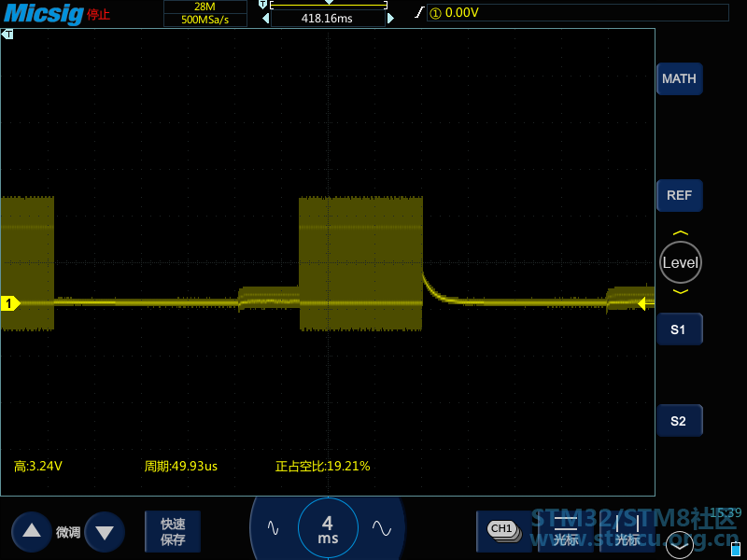Open the trigger settings showing 0.00V
The width and height of the screenshot is (747, 560).
click(x=577, y=12)
